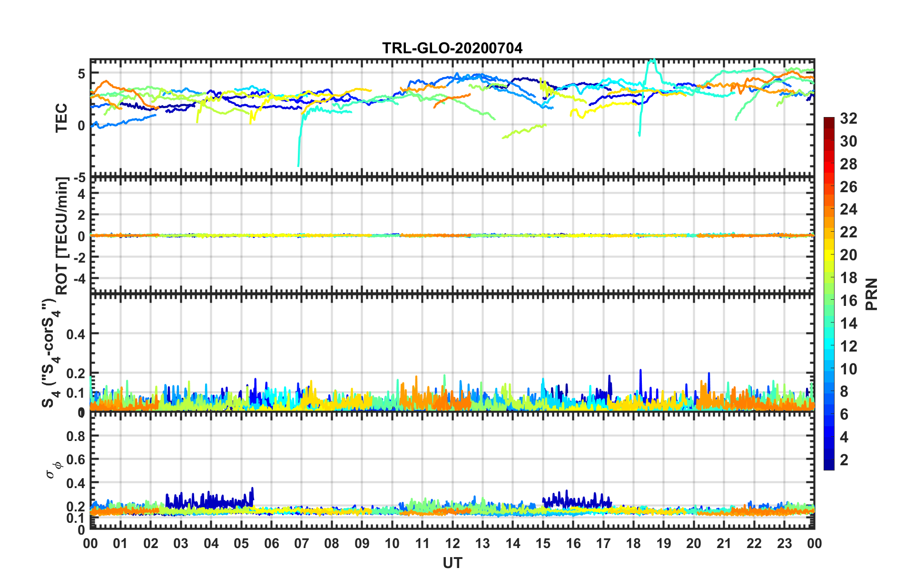
Task: Click UT axis tick label 01
Action: 120,543
